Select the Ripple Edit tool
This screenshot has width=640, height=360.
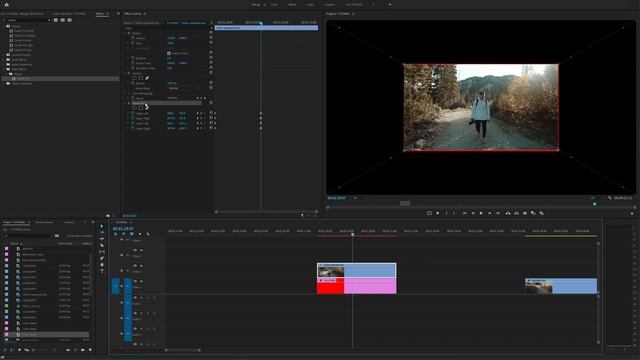[102, 239]
